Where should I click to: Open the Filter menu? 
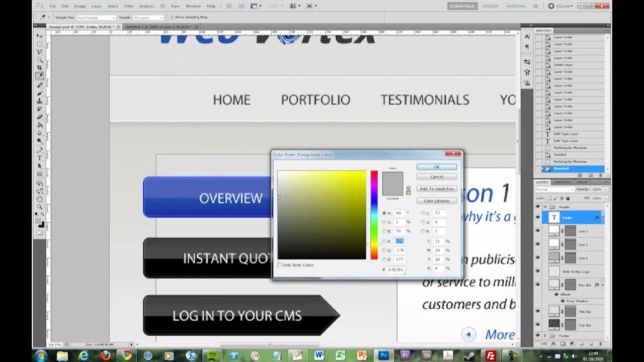(129, 6)
